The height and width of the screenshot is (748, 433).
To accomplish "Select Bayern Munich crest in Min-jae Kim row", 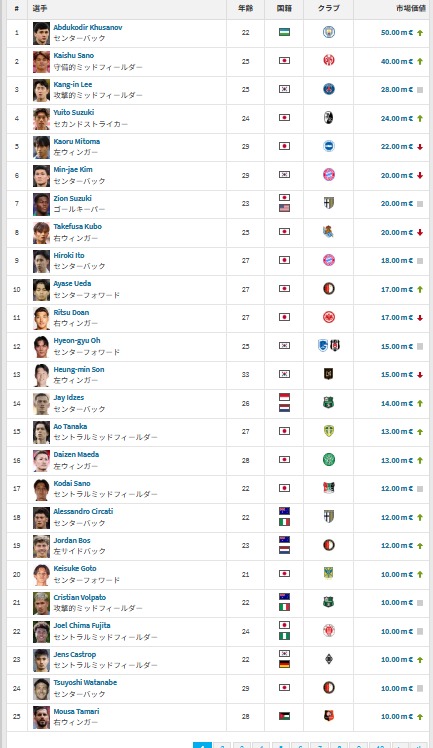I will tap(329, 175).
